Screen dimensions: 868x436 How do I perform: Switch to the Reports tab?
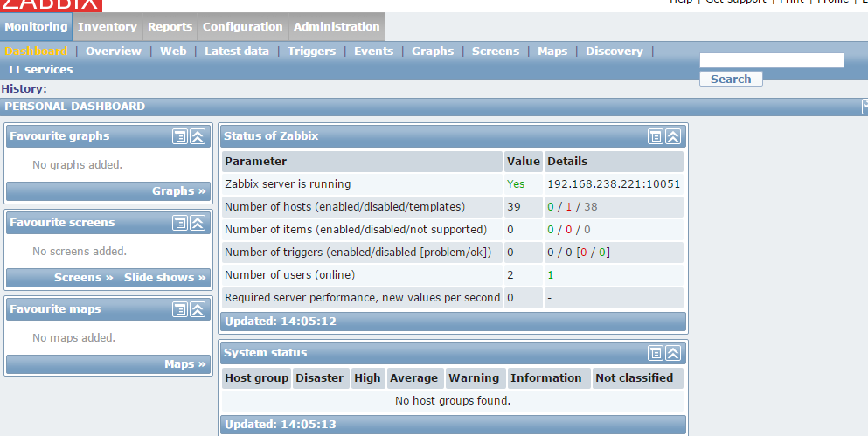pos(170,26)
